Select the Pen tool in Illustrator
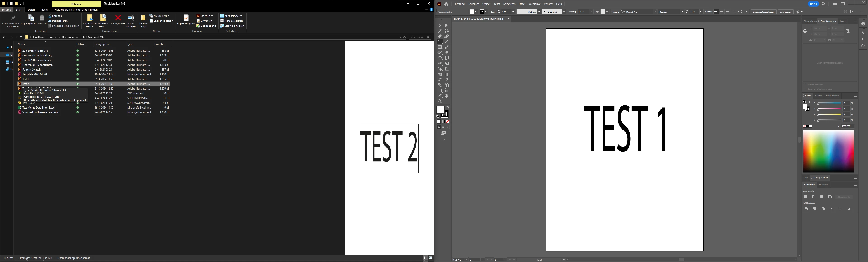The width and height of the screenshot is (868, 262). 440,36
